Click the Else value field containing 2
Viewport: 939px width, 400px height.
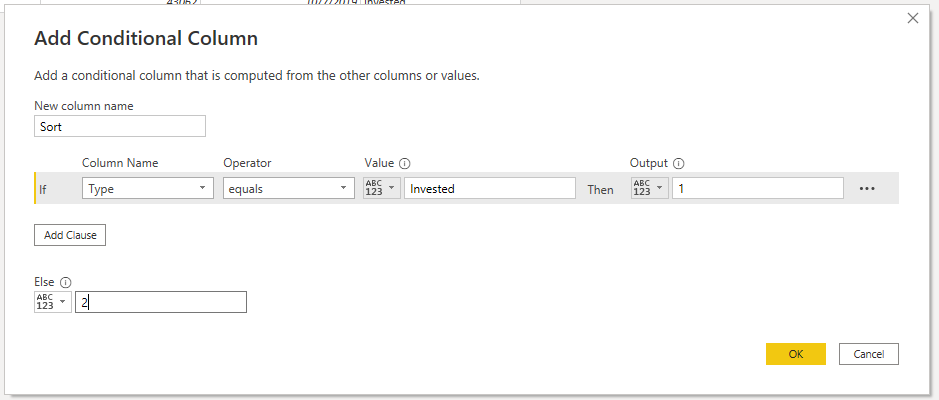tap(161, 302)
